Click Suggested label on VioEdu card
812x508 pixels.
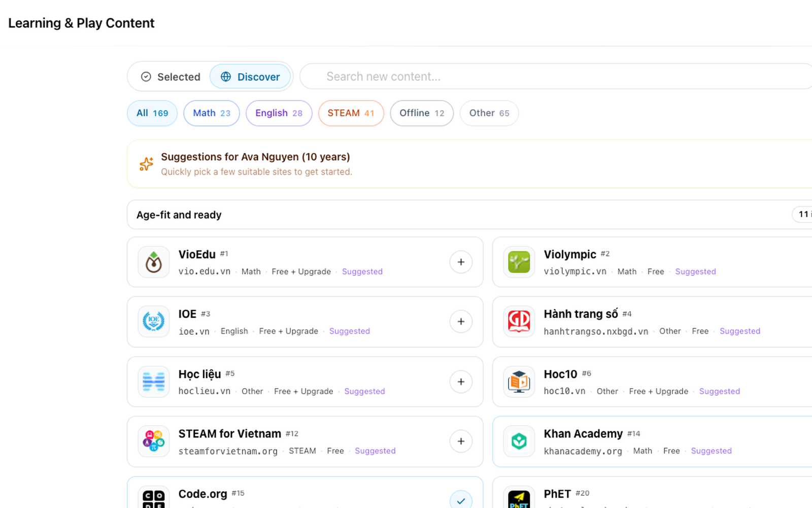click(x=362, y=271)
